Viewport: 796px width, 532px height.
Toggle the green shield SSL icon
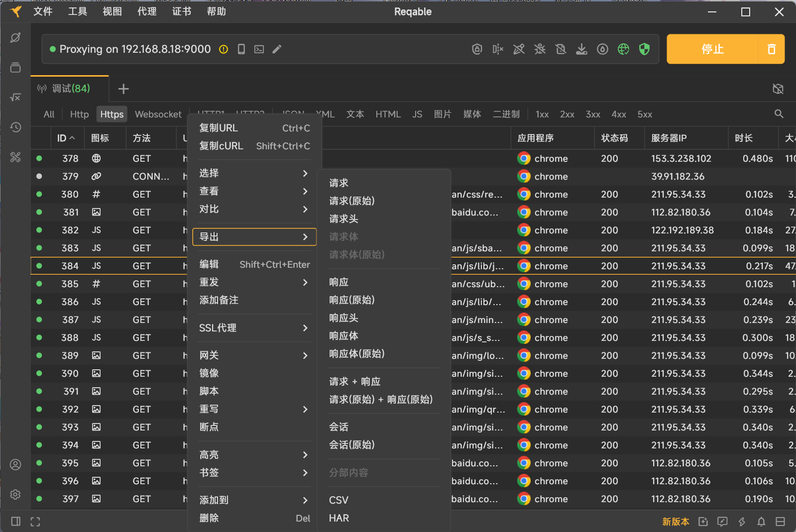pyautogui.click(x=645, y=49)
